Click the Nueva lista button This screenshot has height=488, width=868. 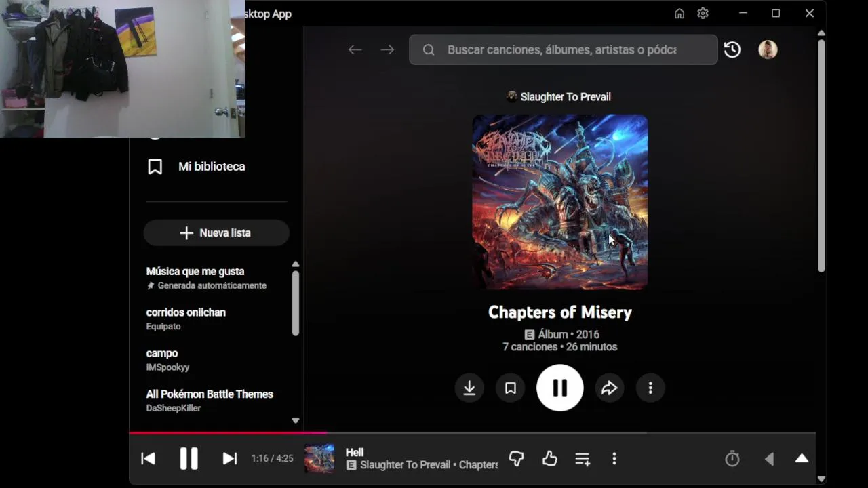(x=216, y=232)
